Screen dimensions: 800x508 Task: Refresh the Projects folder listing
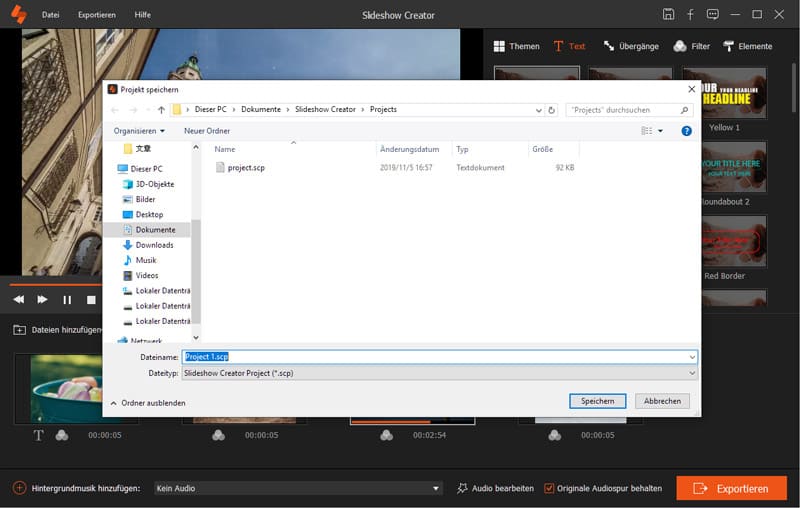pyautogui.click(x=553, y=109)
